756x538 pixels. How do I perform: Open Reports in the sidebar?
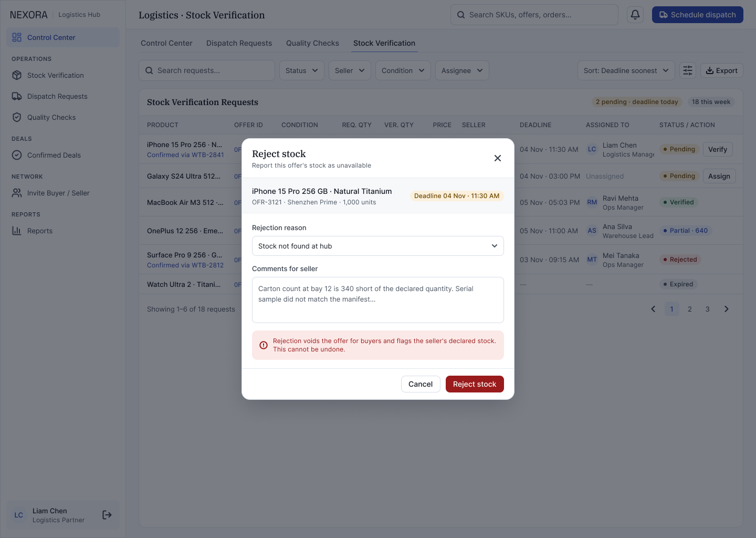[63, 231]
